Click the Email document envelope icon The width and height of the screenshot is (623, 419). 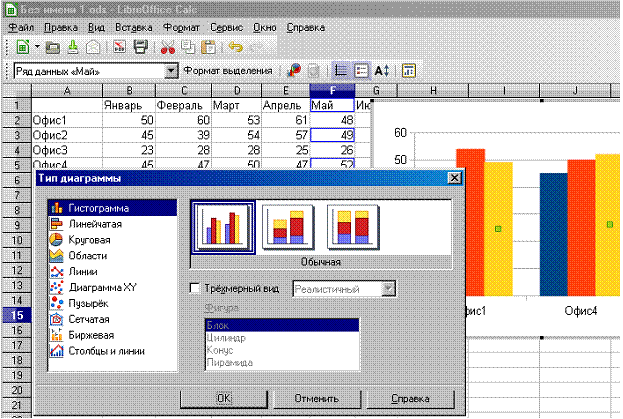(x=93, y=48)
